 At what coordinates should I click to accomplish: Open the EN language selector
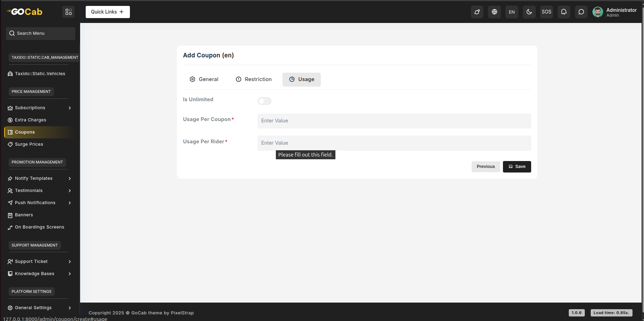coord(512,12)
